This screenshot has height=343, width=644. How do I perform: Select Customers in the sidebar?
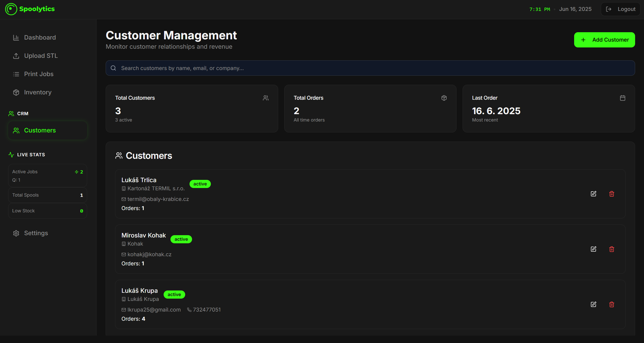point(48,130)
